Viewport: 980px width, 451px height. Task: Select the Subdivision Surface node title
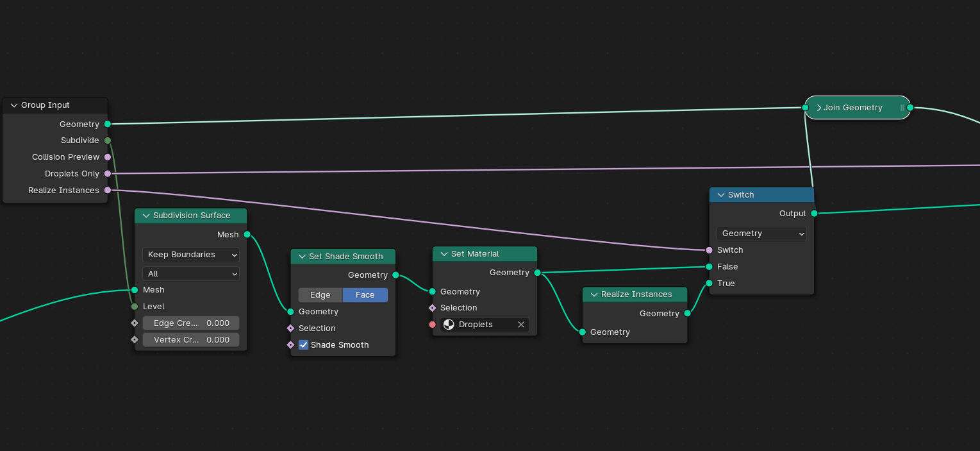192,216
